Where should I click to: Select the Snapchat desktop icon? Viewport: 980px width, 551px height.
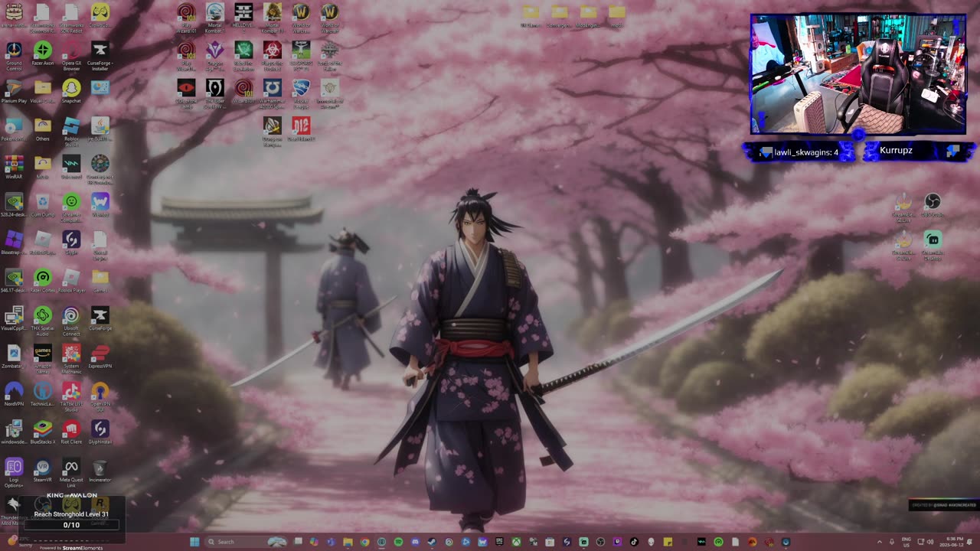point(71,91)
